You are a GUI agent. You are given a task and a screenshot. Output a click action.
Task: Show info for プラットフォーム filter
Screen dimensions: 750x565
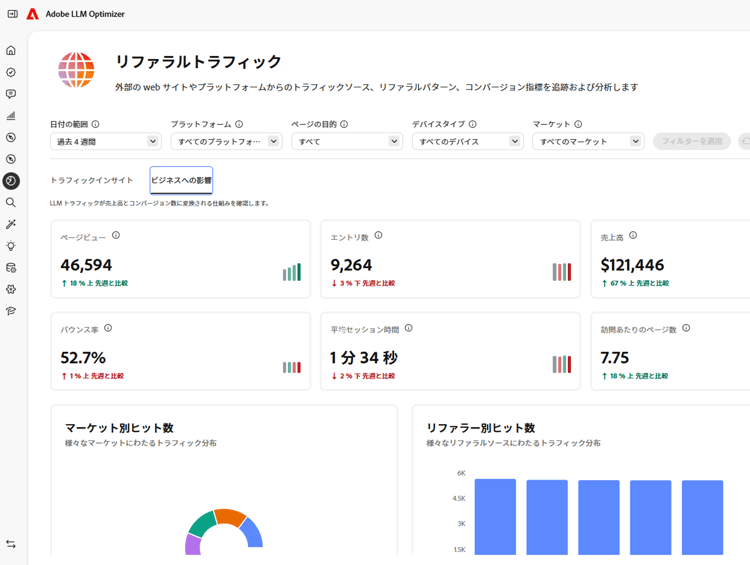click(239, 124)
